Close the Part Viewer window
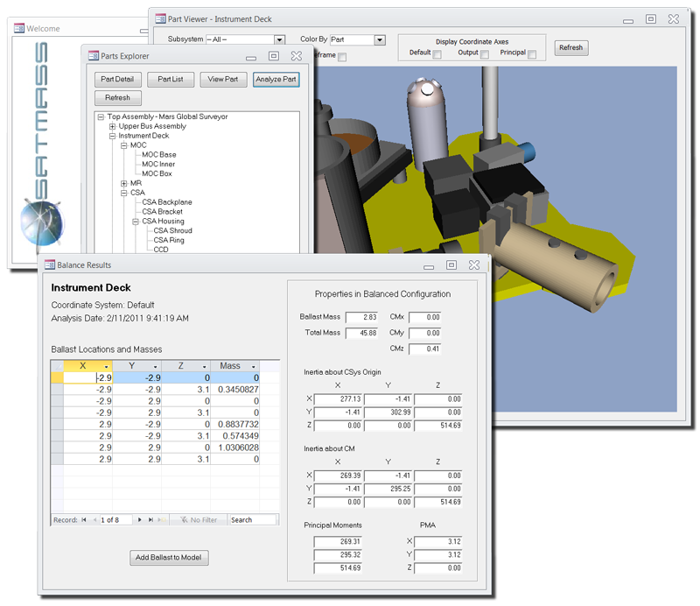 [x=674, y=18]
